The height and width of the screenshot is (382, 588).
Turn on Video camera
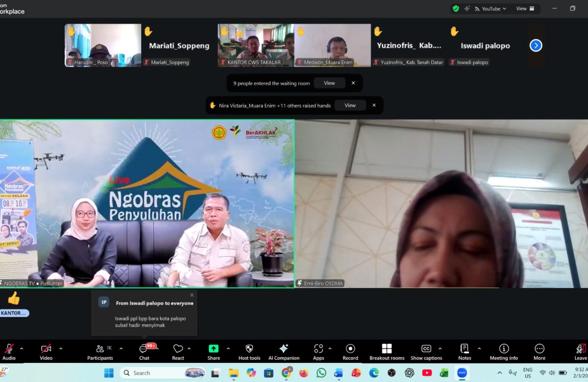click(x=46, y=352)
